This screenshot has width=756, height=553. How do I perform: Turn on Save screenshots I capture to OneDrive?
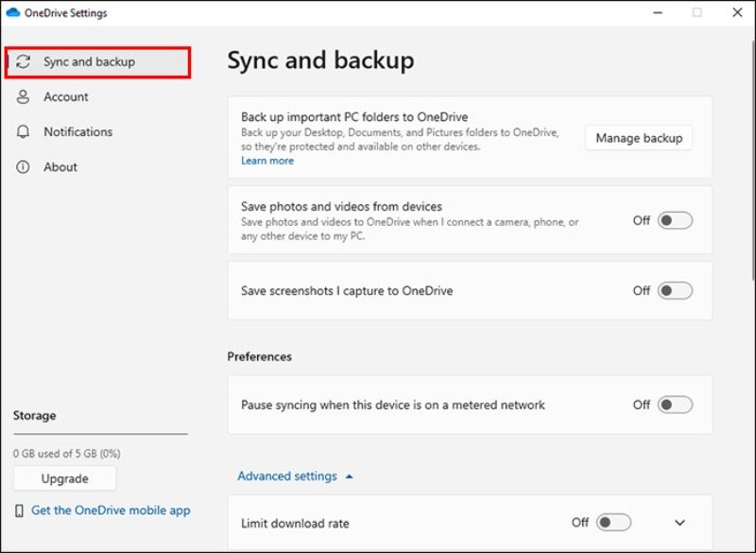point(674,290)
